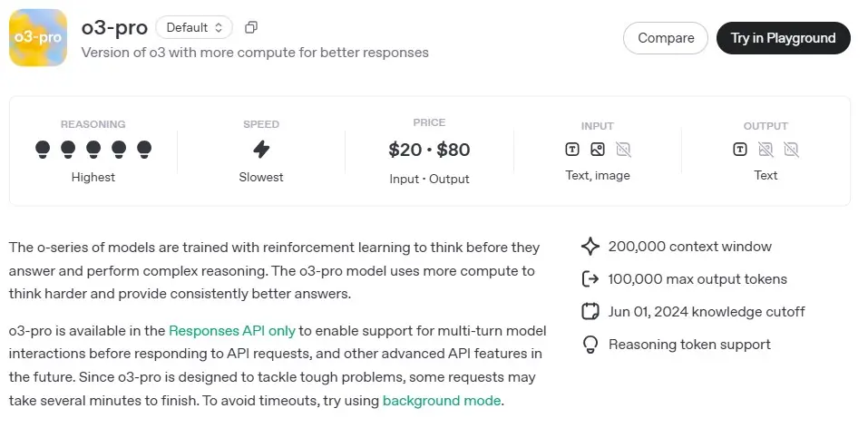Click the reasoning token lightbulb icon
The image size is (868, 428).
tap(590, 345)
